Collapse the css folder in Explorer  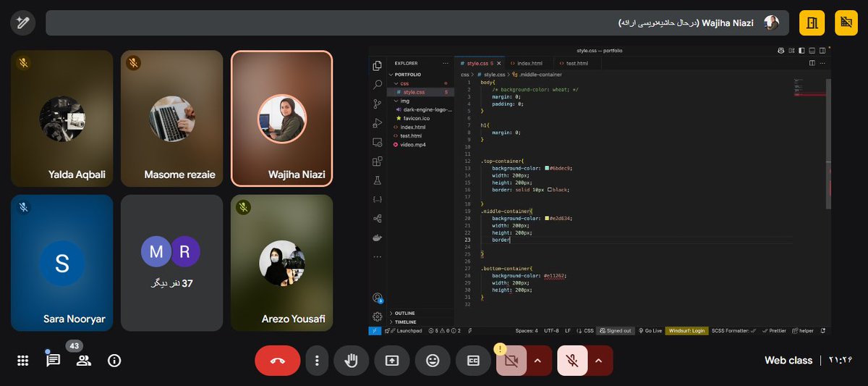(x=421, y=83)
